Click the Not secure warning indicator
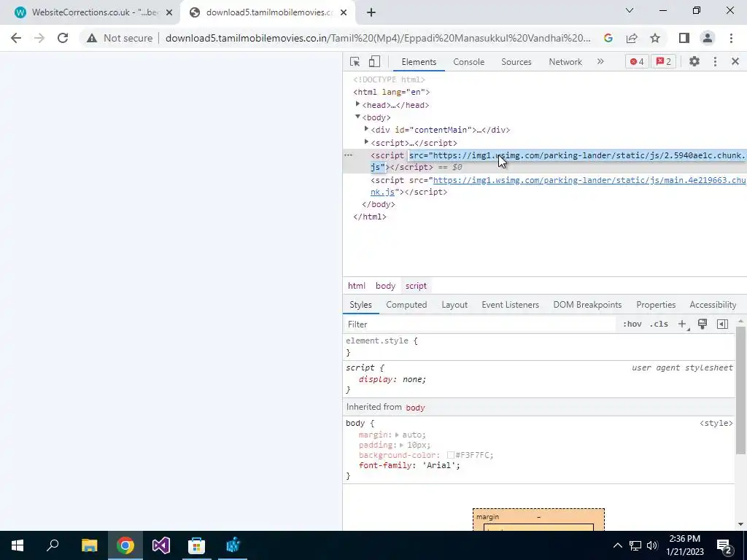747x560 pixels. (x=120, y=38)
